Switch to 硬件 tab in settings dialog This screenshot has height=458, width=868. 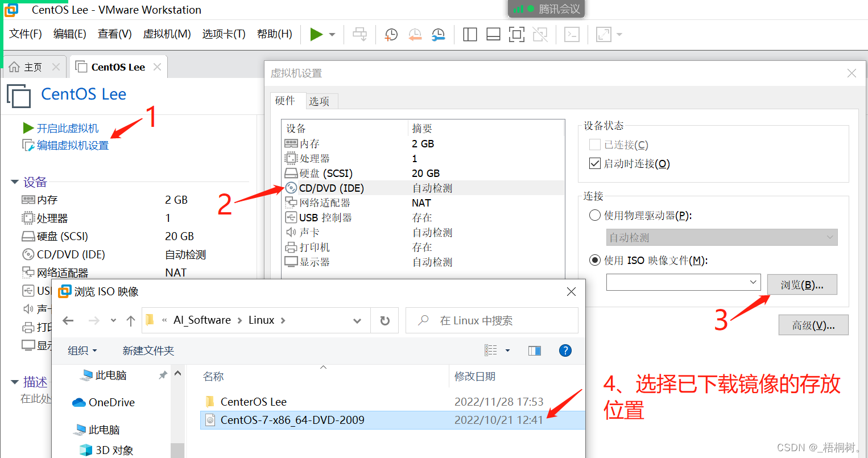(x=286, y=101)
